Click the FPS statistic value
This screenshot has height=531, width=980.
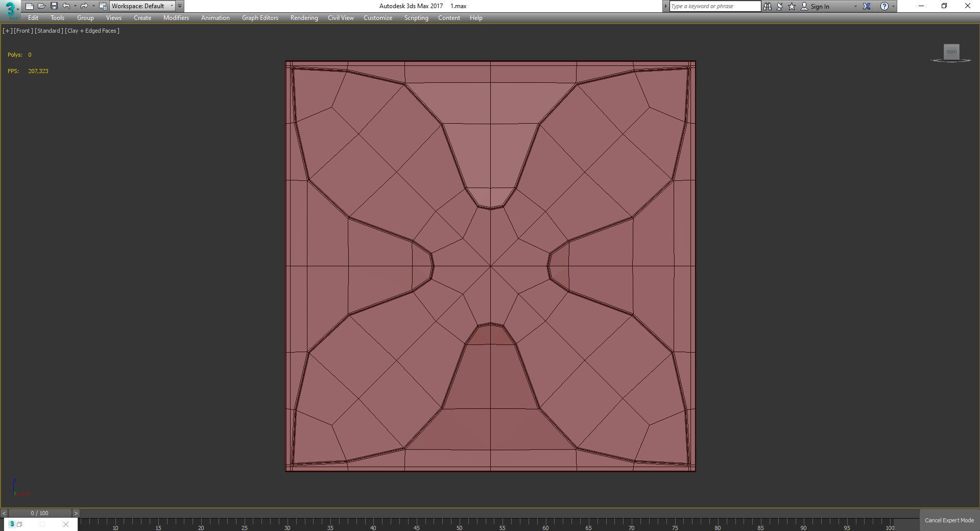click(38, 71)
